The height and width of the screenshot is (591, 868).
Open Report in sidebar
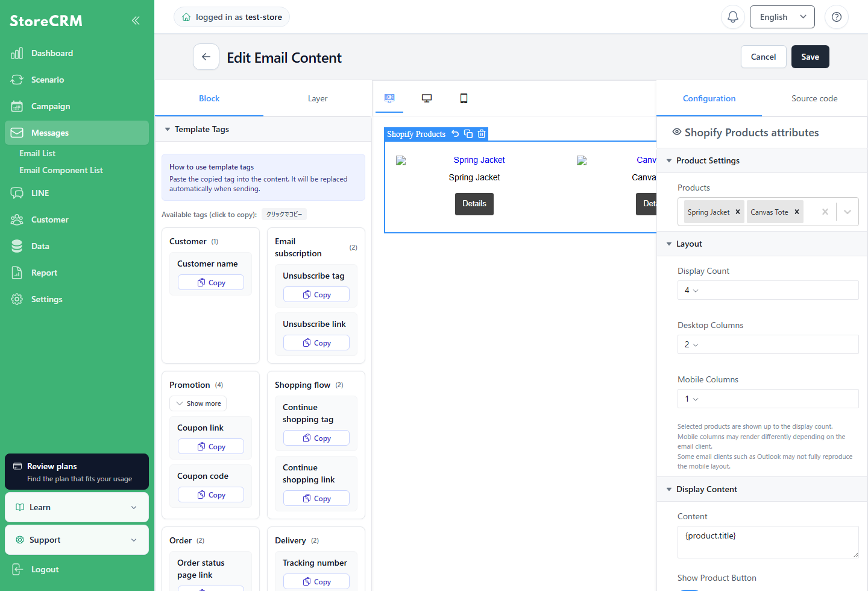coord(77,273)
